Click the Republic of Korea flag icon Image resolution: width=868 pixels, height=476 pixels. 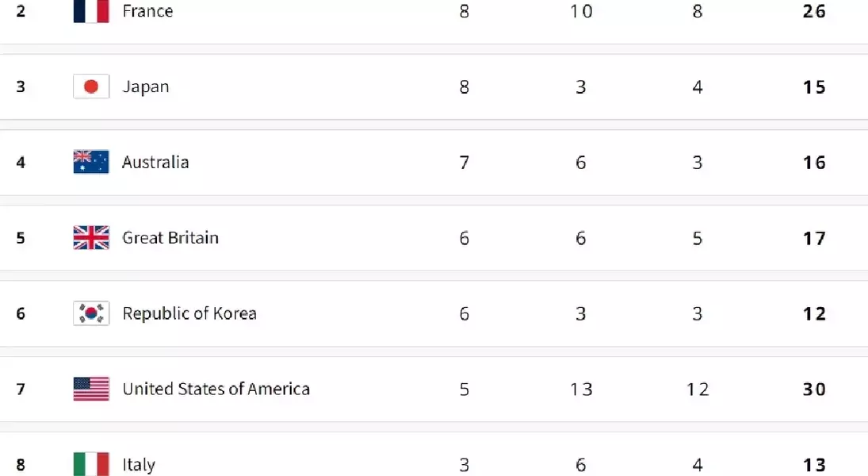(x=91, y=313)
